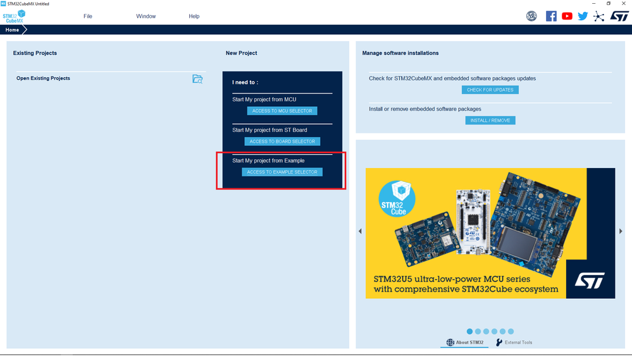
Task: Open the STM32U5 promotional banner
Action: (x=490, y=233)
